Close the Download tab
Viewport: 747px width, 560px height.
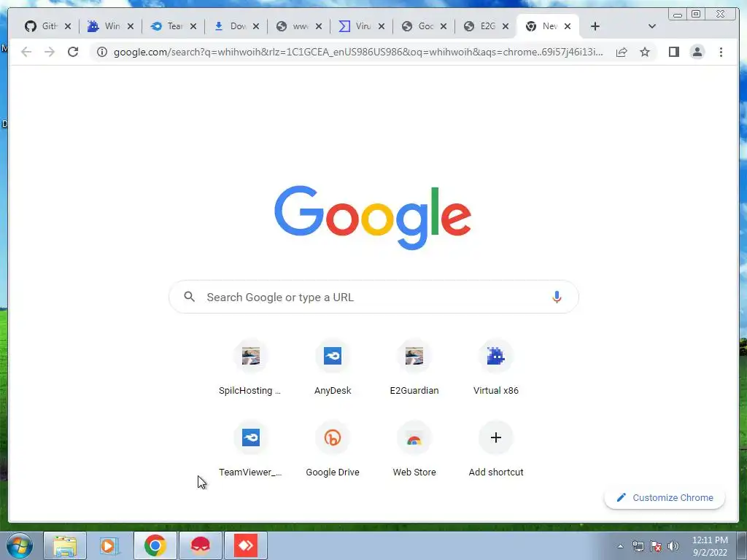click(256, 26)
